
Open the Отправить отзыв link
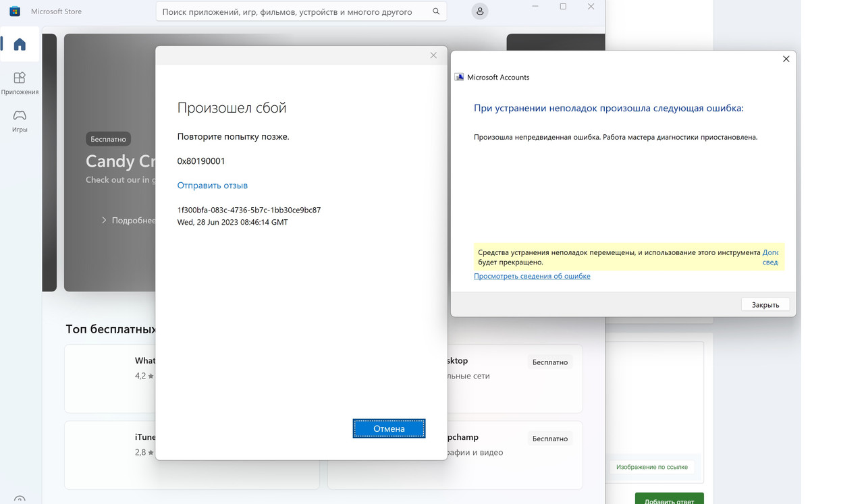[213, 186]
